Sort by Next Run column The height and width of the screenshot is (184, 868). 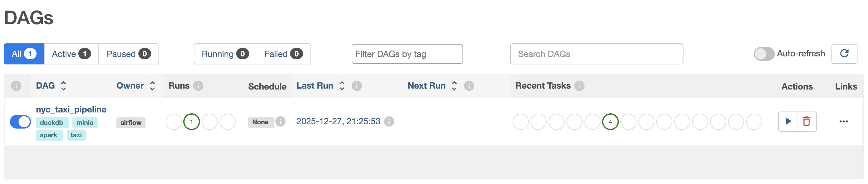click(x=454, y=86)
